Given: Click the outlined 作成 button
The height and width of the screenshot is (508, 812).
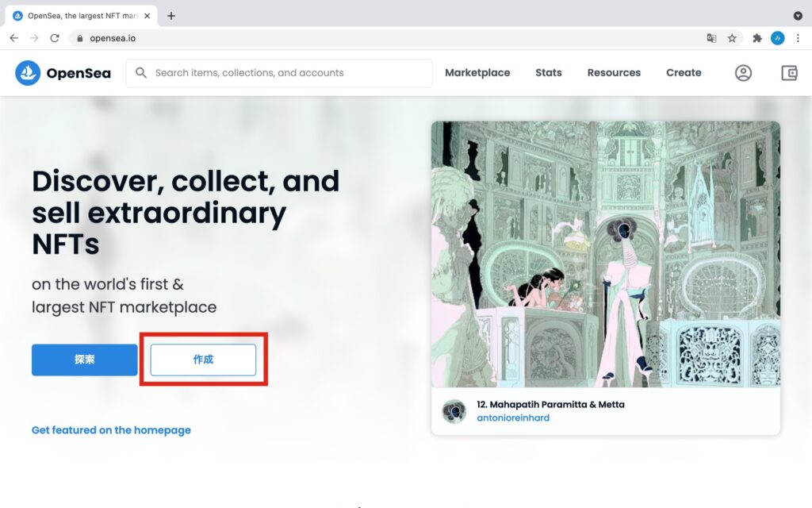Looking at the screenshot, I should pos(203,360).
